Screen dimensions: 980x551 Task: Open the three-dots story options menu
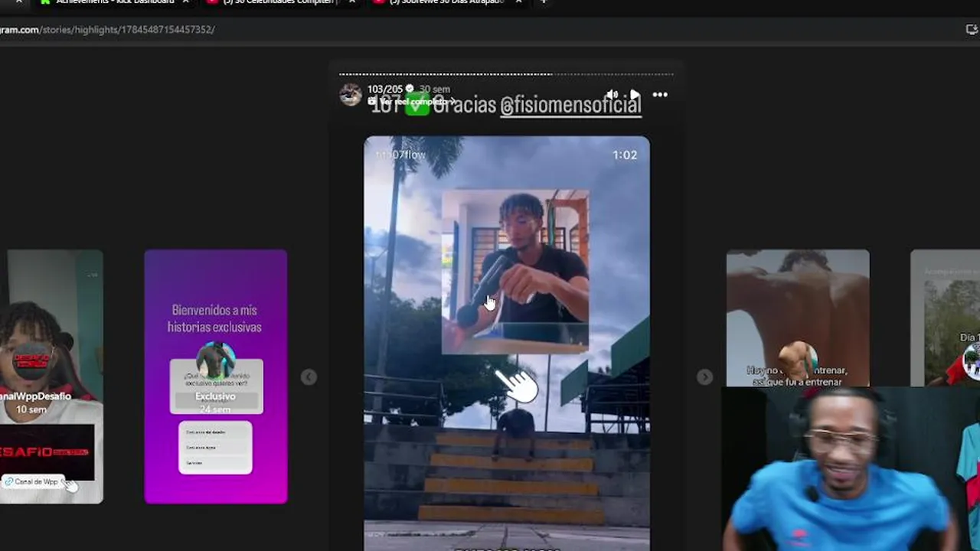pyautogui.click(x=660, y=95)
